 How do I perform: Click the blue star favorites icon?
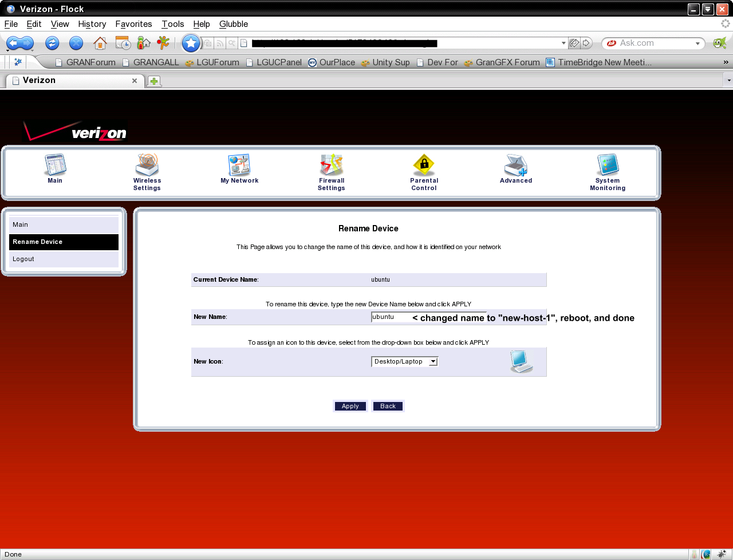tap(191, 43)
